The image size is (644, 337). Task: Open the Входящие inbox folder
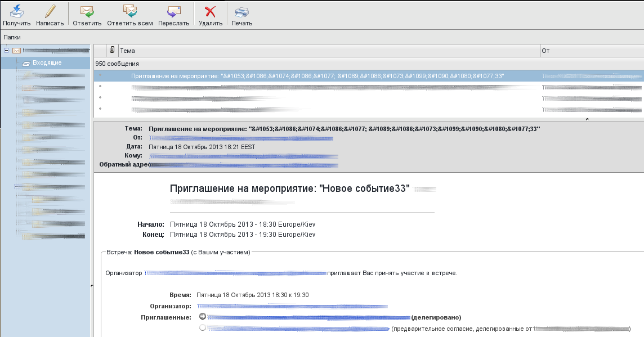pyautogui.click(x=47, y=63)
